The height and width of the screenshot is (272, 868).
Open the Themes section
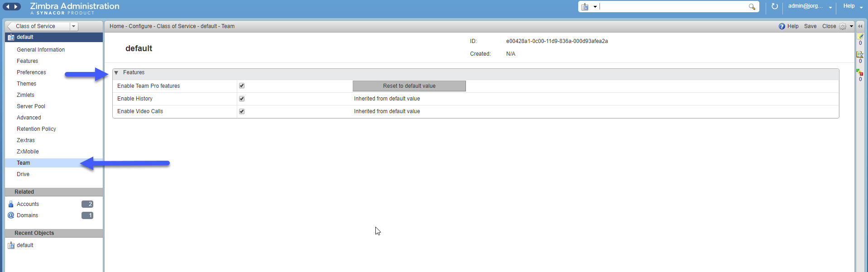26,84
